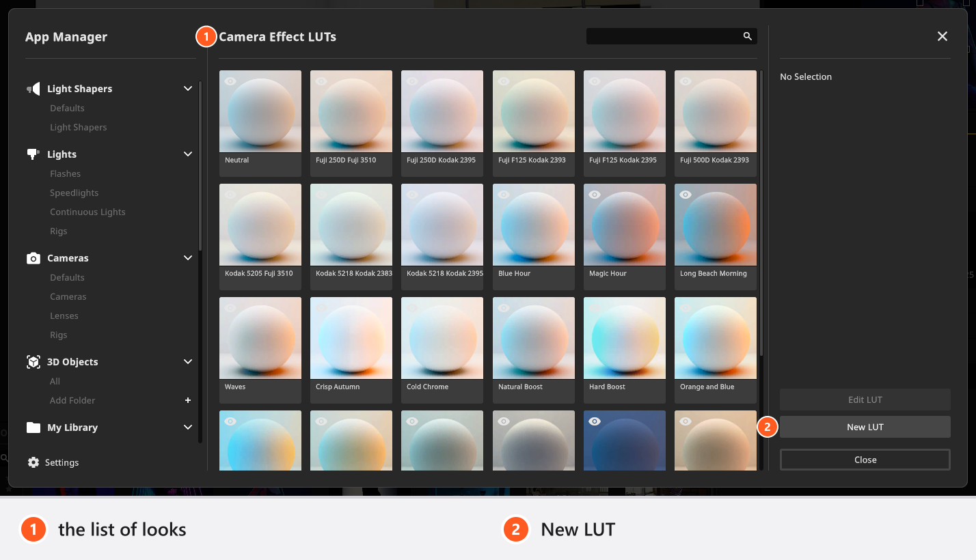
Task: Select the Crisp Autumn thumbnail
Action: click(x=351, y=338)
